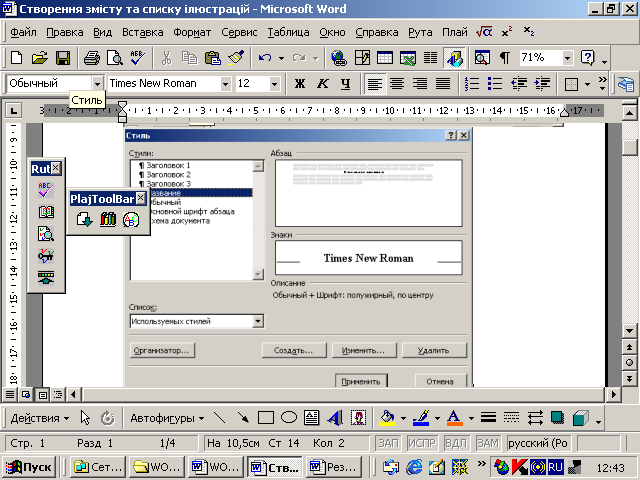
Task: Expand the style dropdown showing Обычный
Action: pos(97,84)
